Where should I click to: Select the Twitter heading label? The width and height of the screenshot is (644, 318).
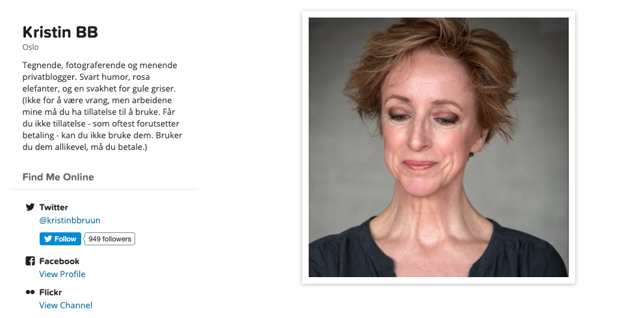click(x=54, y=207)
